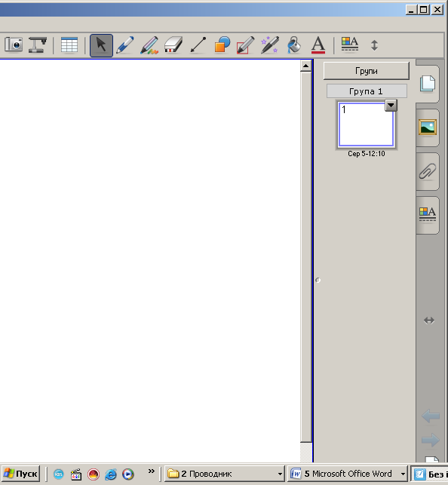Go to next page with right arrow
The image size is (448, 485).
coord(431,440)
